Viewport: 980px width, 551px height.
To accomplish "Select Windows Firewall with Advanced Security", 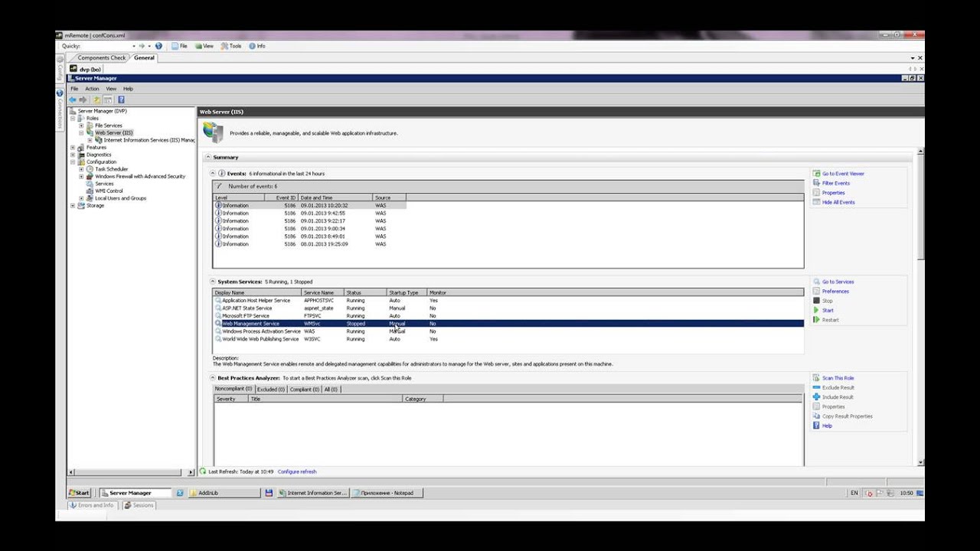I will (x=140, y=177).
